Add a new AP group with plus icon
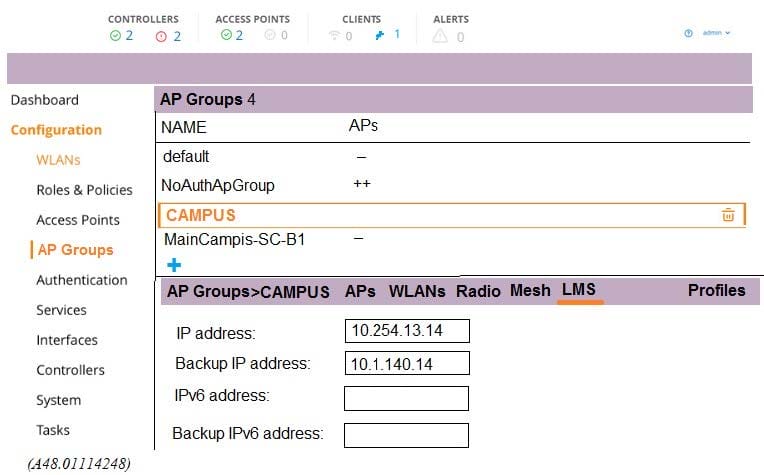 tap(174, 264)
